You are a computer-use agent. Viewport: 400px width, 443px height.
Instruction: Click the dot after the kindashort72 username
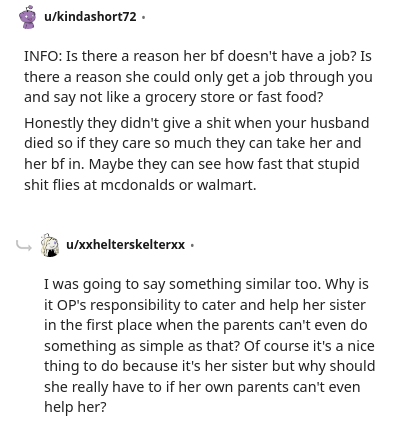coord(143,17)
